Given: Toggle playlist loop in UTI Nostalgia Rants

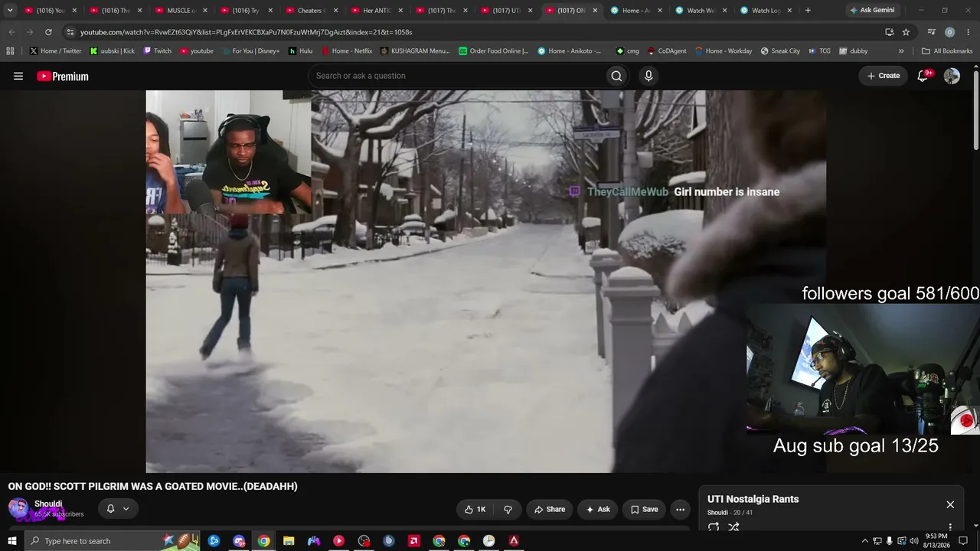Looking at the screenshot, I should pos(714,527).
